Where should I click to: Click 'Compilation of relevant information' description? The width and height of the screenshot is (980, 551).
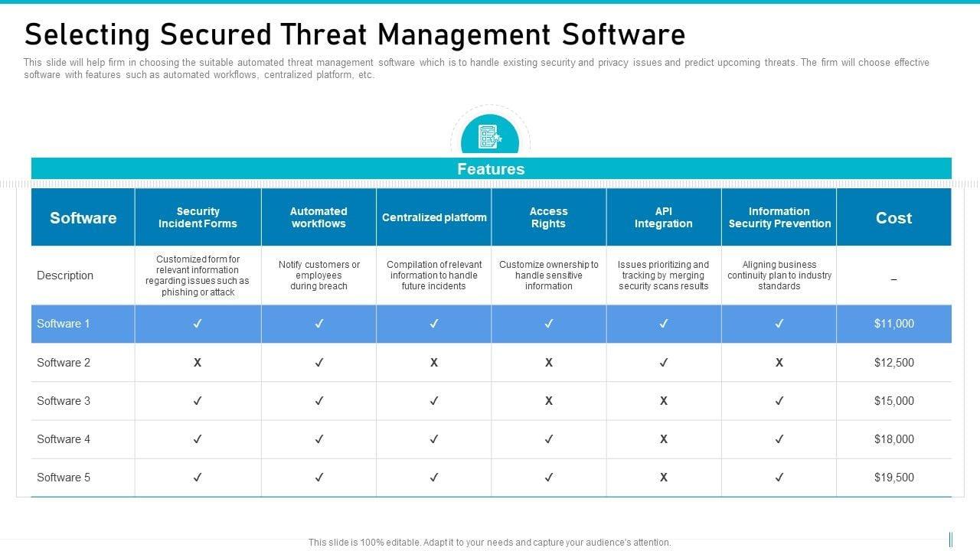[434, 275]
